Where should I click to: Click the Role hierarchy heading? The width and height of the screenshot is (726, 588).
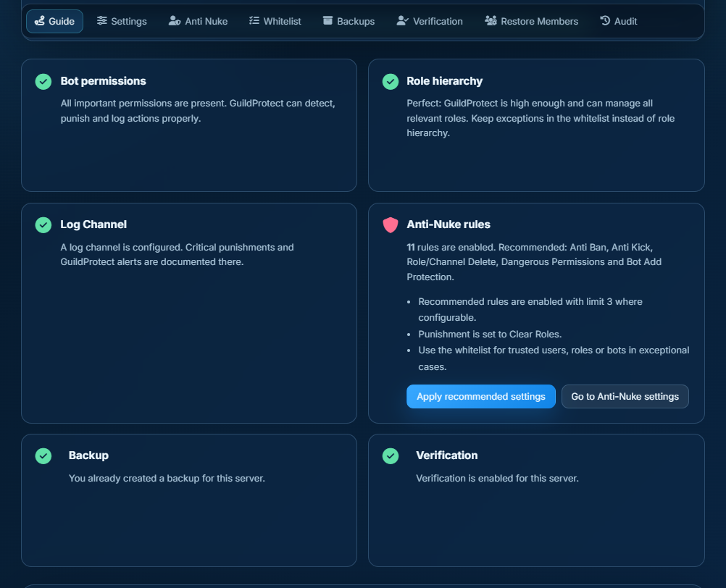pos(444,81)
